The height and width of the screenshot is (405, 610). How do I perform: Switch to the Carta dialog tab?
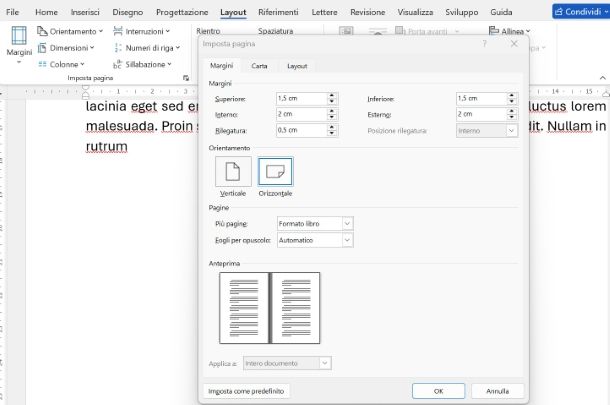pyautogui.click(x=259, y=66)
